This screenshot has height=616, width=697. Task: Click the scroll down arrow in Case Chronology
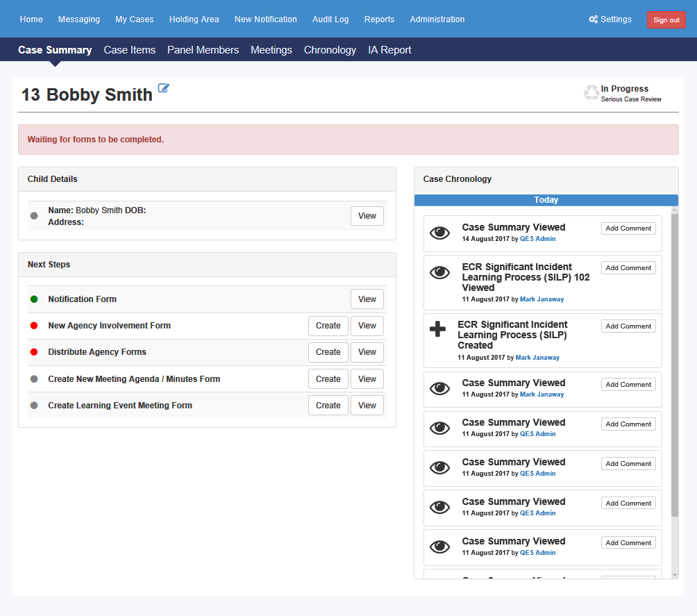(675, 574)
